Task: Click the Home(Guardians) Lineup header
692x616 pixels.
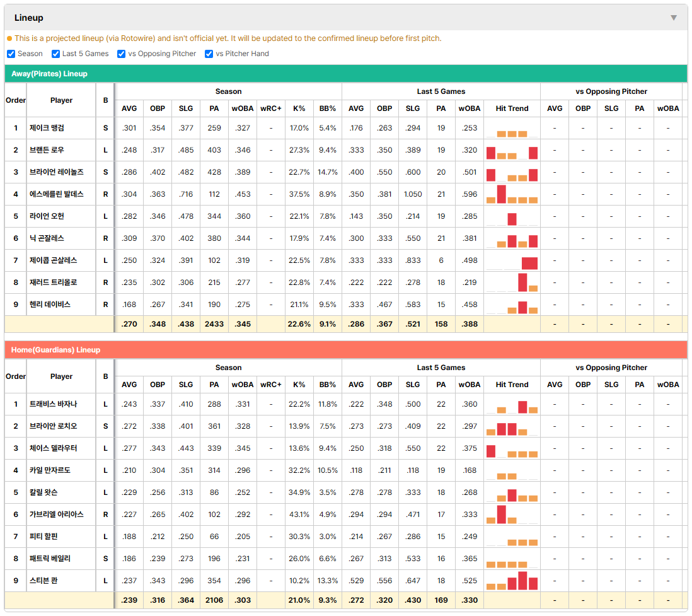Action: click(x=345, y=350)
